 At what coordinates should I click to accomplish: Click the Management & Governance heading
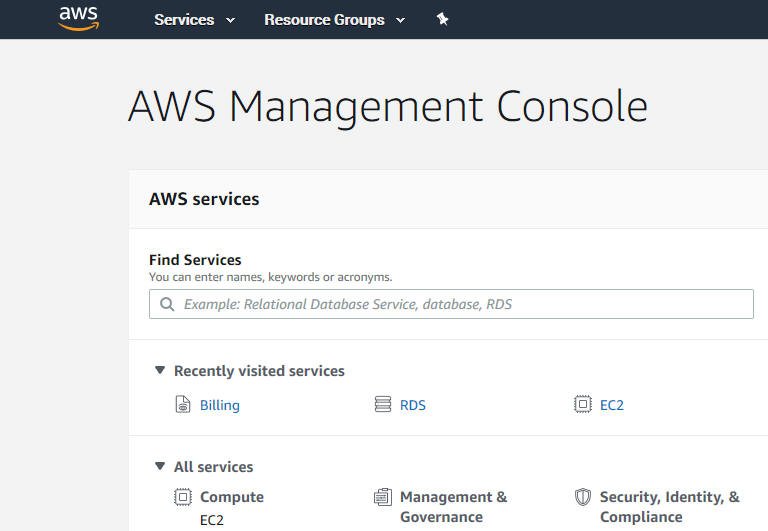[454, 507]
